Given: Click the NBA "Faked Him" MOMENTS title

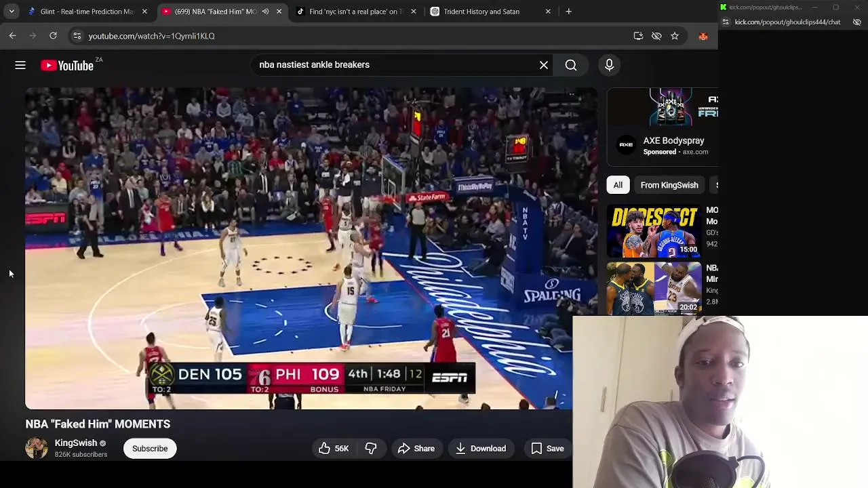Looking at the screenshot, I should 98,424.
